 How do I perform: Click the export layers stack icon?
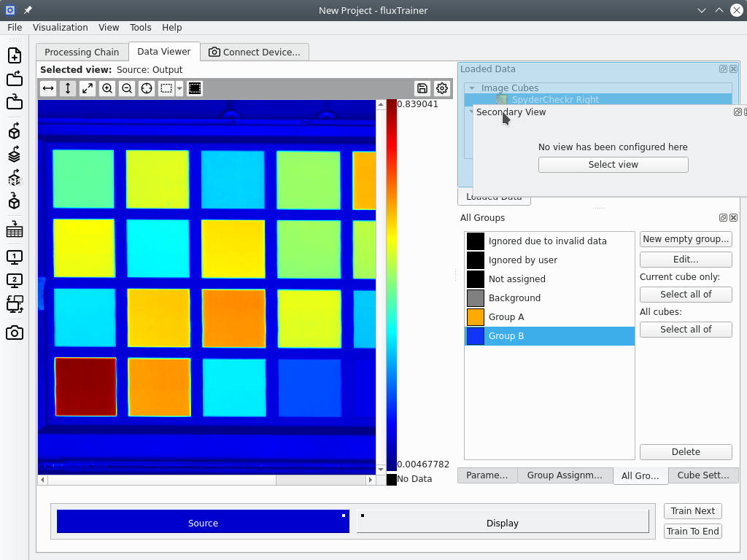[x=15, y=155]
